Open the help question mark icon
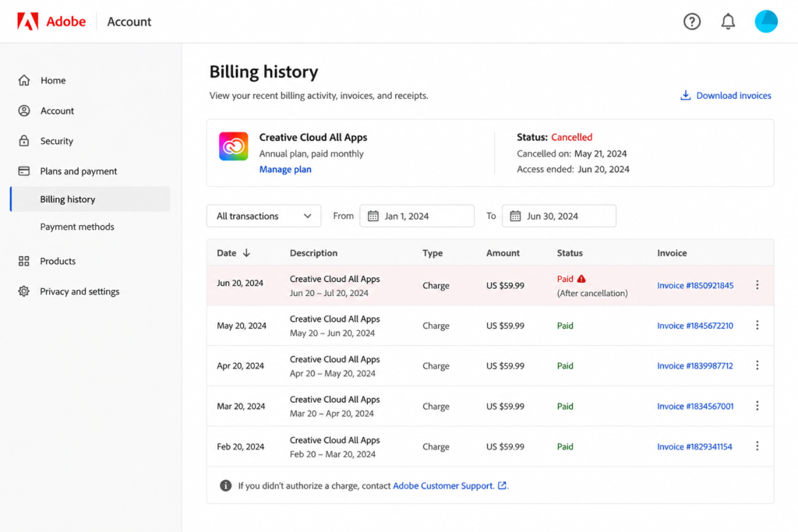Screen dimensions: 798x532 click(x=692, y=21)
